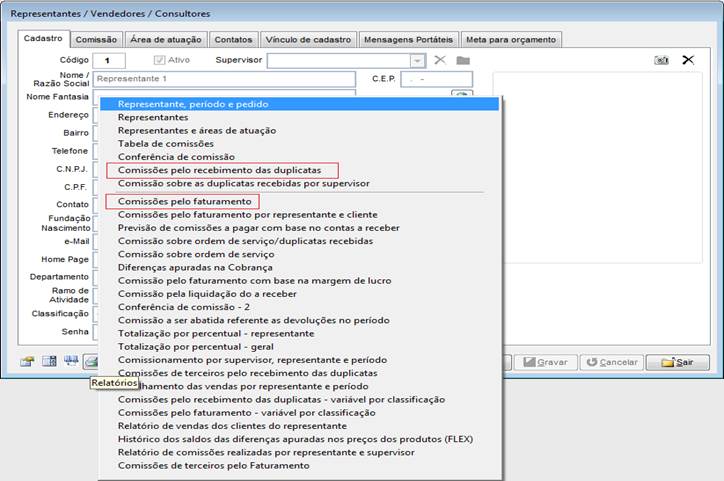Image resolution: width=724 pixels, height=481 pixels.
Task: Switch to the Comissão tab
Action: tap(96, 40)
